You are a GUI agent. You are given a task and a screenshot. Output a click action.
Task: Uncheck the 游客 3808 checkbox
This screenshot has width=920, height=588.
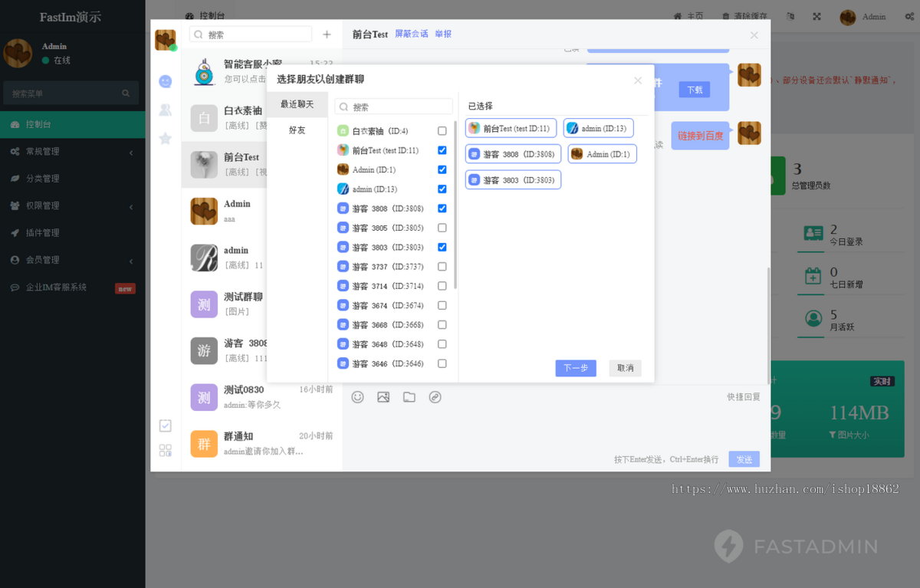click(x=442, y=208)
